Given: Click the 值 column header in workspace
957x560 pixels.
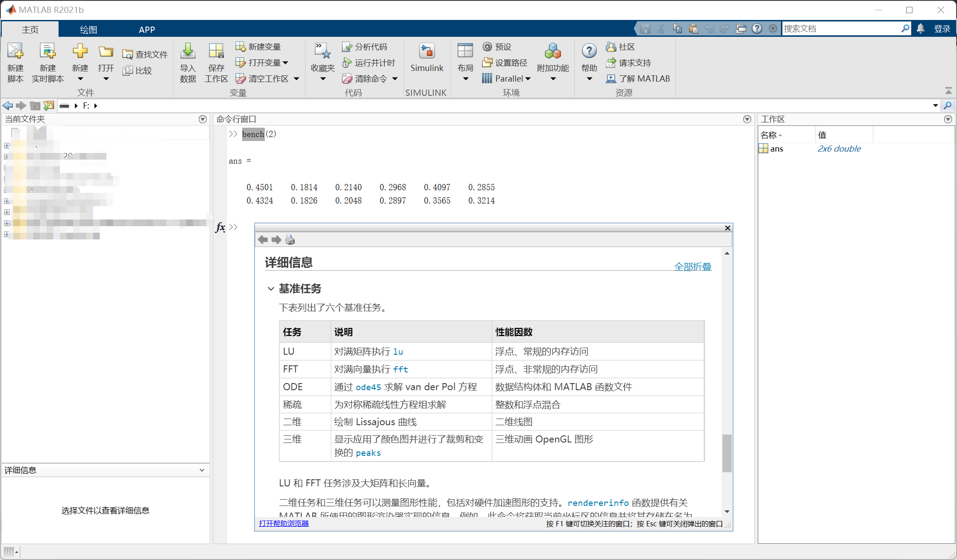Looking at the screenshot, I should [x=844, y=135].
